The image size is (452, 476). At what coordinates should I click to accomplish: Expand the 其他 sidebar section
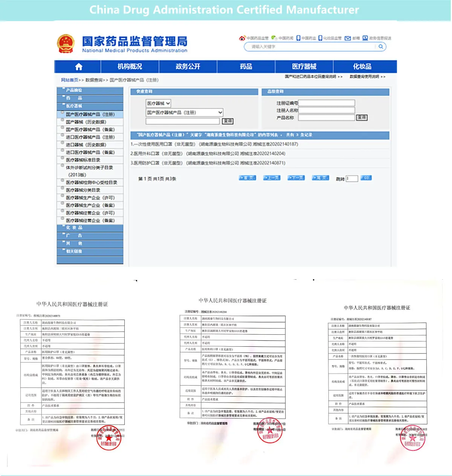pos(90,244)
